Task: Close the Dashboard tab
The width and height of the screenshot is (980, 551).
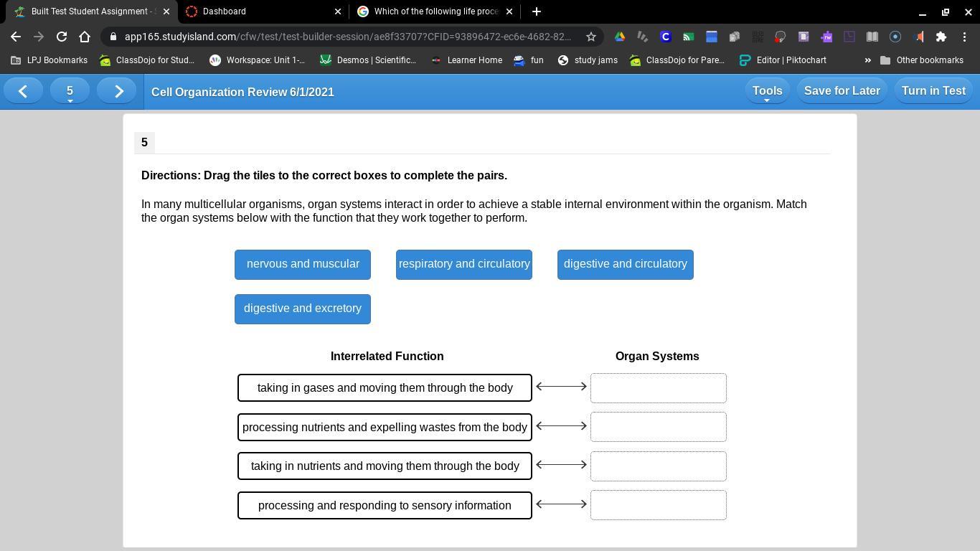Action: [338, 11]
